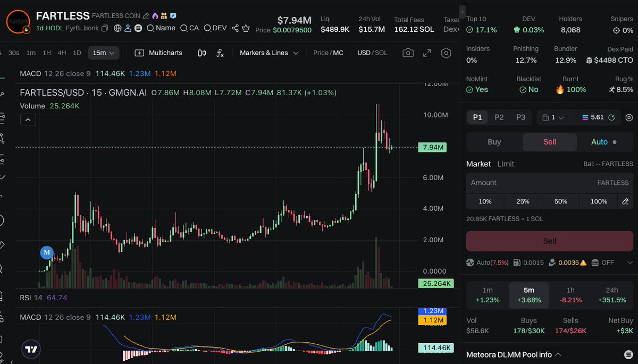Copy the FyrB...bonk contract address
The height and width of the screenshot is (364, 638).
[x=105, y=28]
